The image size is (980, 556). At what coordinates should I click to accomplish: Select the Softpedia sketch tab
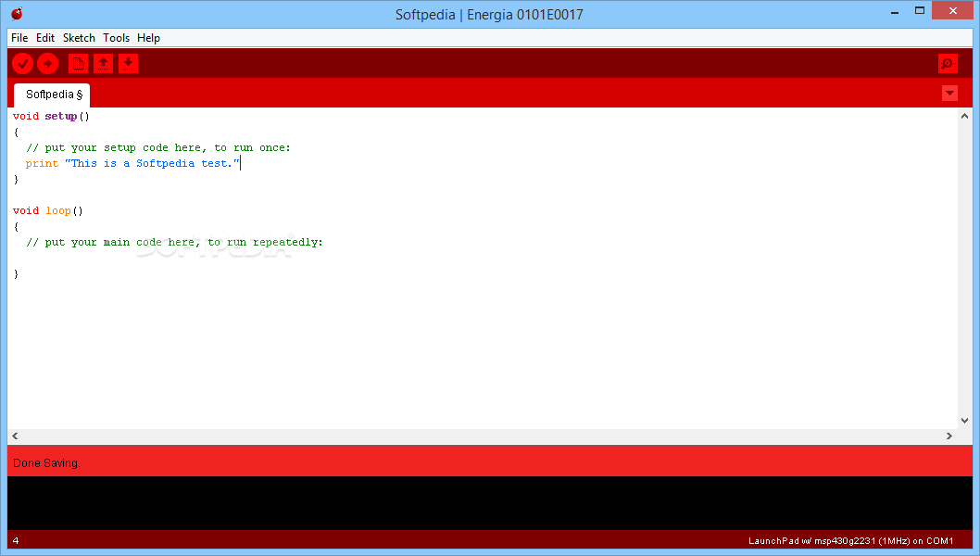point(53,95)
